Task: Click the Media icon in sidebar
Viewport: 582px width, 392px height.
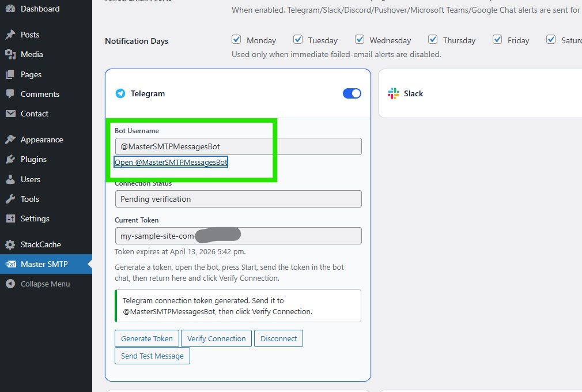Action: [10, 54]
